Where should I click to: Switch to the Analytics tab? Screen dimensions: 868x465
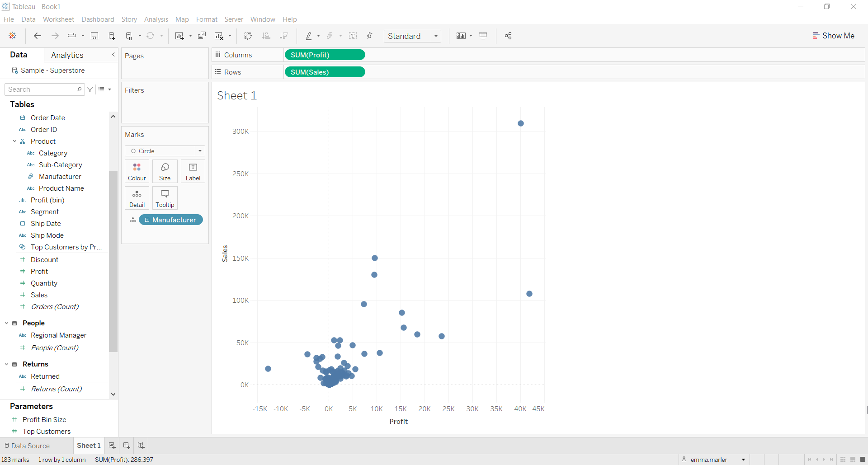tap(67, 55)
